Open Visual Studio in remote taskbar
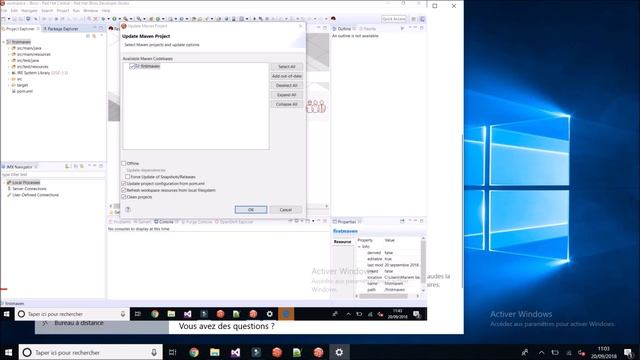 click(187, 314)
